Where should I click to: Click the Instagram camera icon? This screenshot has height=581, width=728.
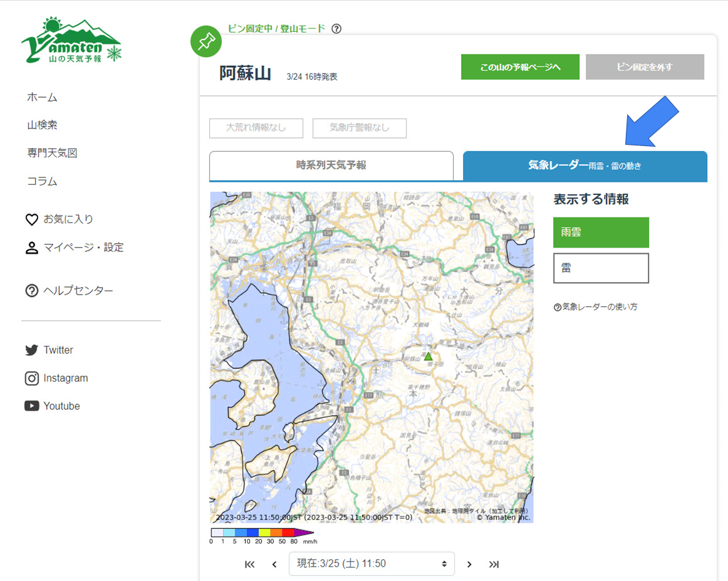pos(31,379)
